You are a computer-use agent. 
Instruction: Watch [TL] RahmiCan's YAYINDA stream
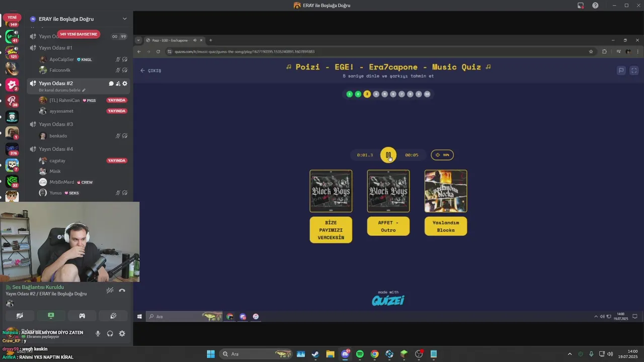tap(117, 101)
